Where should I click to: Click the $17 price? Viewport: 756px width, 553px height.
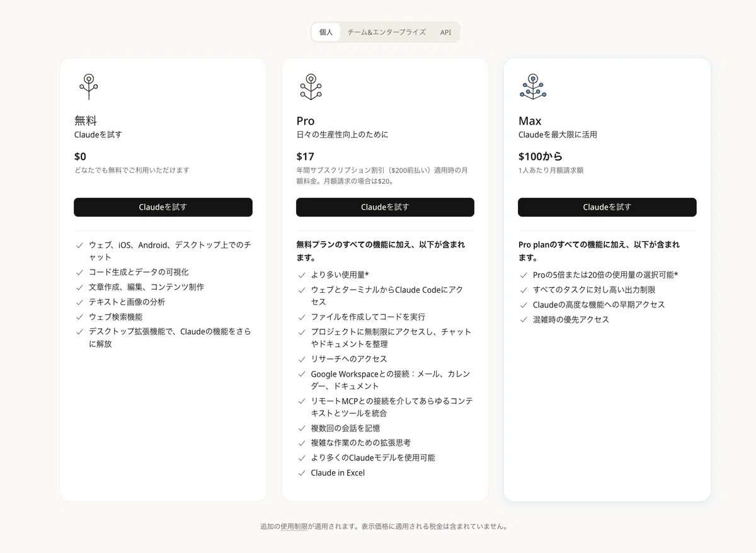tap(306, 156)
